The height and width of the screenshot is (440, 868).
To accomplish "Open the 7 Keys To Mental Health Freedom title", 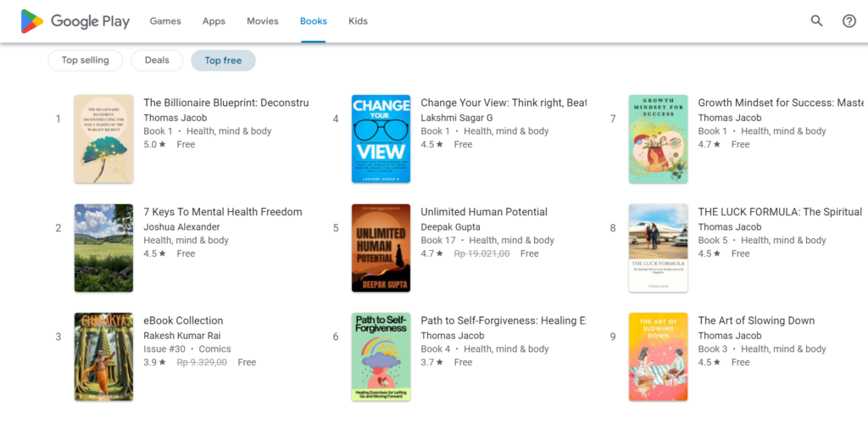I will pos(223,212).
